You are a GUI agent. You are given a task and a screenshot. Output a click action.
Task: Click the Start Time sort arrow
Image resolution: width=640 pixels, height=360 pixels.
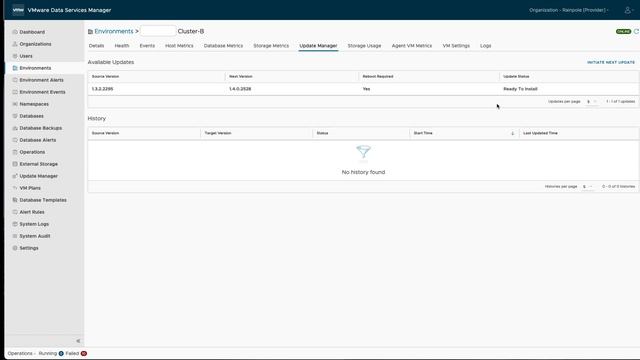(x=513, y=133)
